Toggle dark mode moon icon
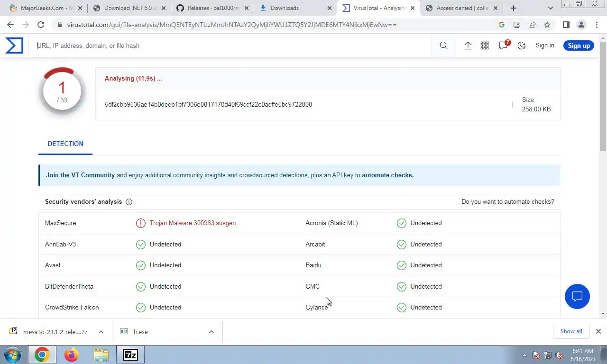This screenshot has width=607, height=364. pos(522,45)
